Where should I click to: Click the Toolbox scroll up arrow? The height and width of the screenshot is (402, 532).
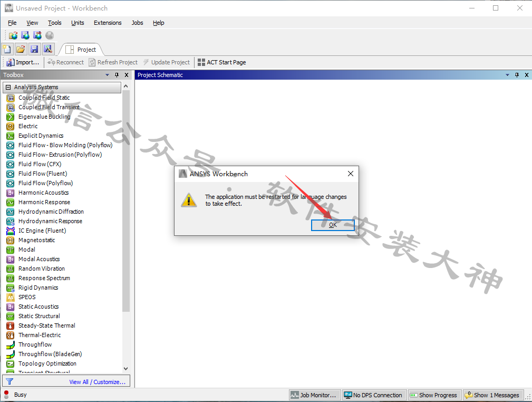(x=126, y=86)
